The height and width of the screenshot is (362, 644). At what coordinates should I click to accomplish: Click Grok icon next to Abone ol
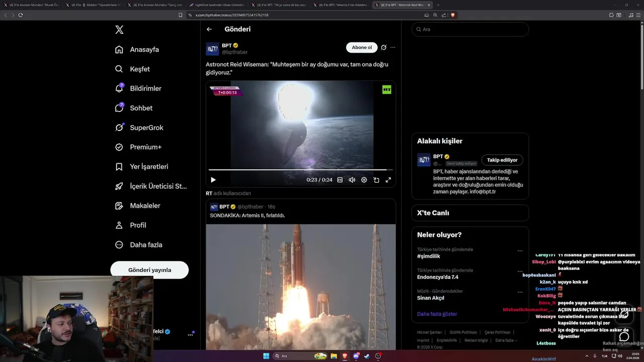click(x=383, y=47)
